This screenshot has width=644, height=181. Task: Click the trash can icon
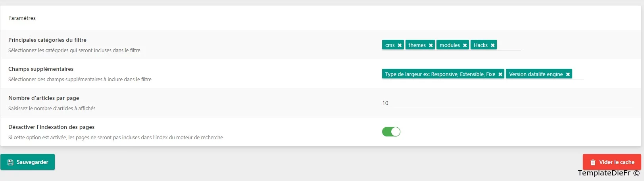point(593,162)
